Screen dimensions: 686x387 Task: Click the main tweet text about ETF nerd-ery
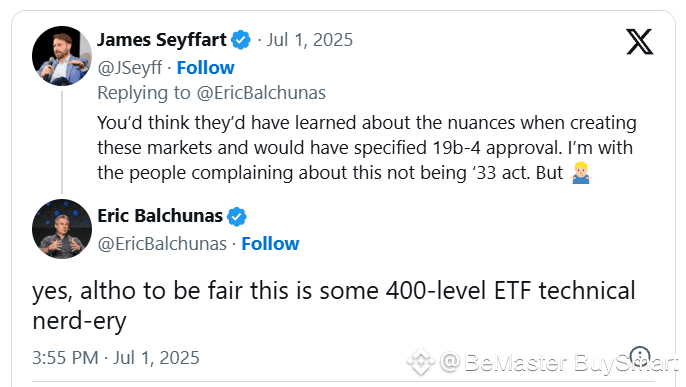coord(333,306)
